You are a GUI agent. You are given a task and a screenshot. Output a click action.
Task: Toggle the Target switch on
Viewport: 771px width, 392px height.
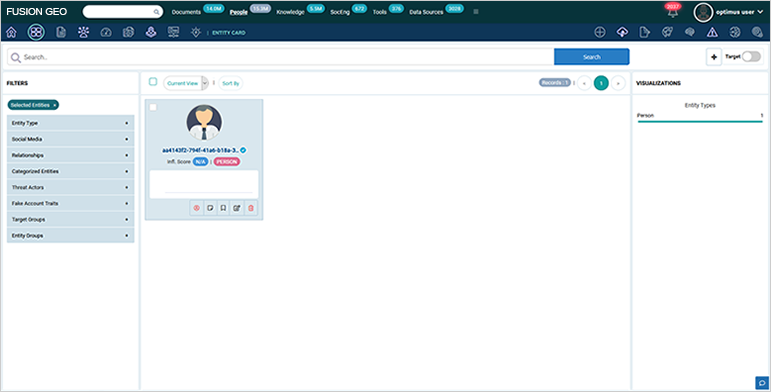[751, 57]
